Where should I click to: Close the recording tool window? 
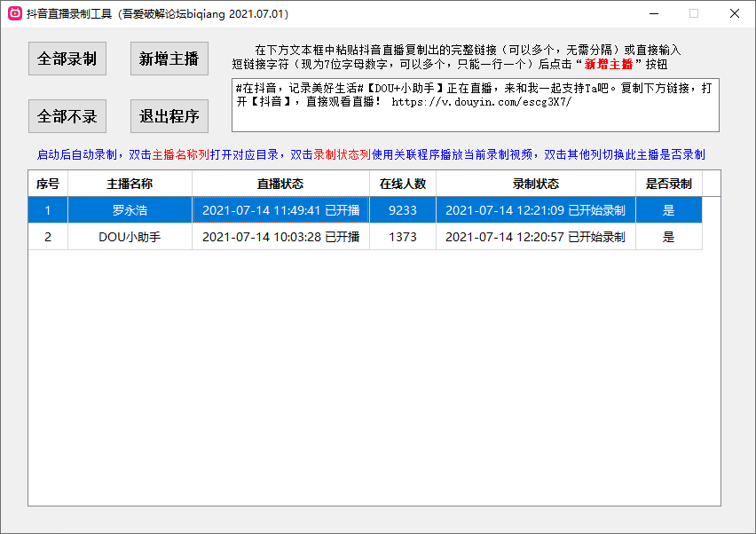pos(735,13)
